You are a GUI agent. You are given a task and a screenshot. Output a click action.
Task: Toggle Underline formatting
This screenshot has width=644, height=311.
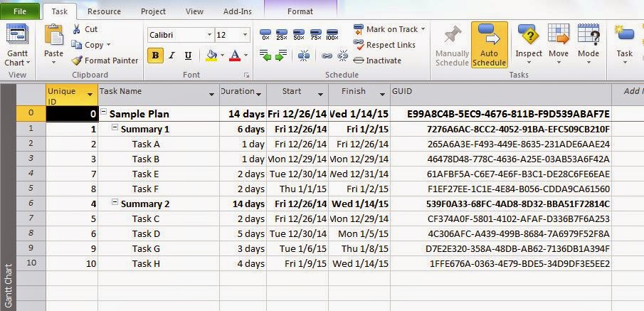click(x=188, y=56)
